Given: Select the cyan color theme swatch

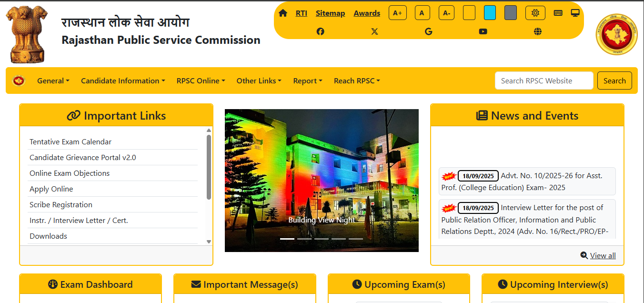Looking at the screenshot, I should tap(490, 13).
